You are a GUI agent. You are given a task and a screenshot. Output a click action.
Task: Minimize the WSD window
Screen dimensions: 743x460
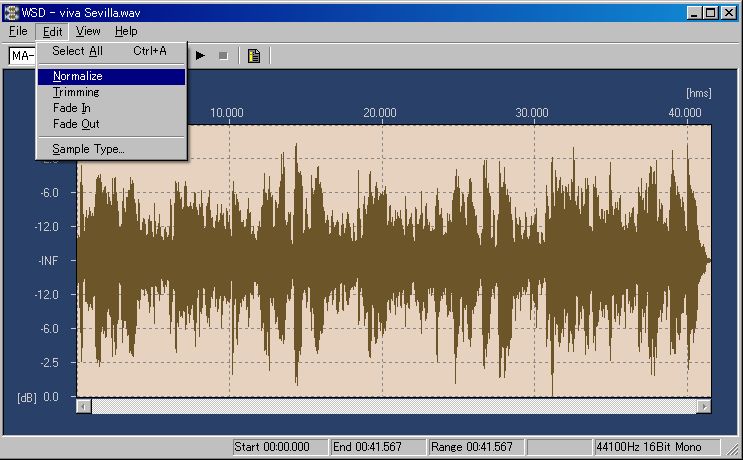(x=694, y=13)
